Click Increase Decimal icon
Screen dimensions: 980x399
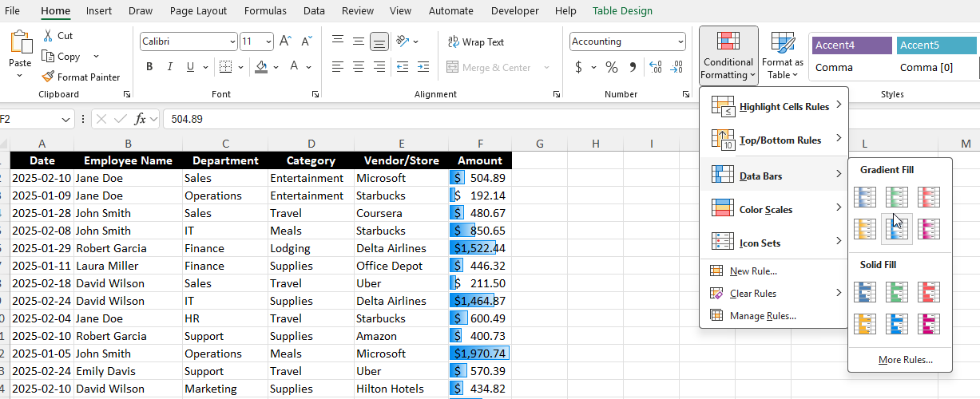(x=656, y=67)
